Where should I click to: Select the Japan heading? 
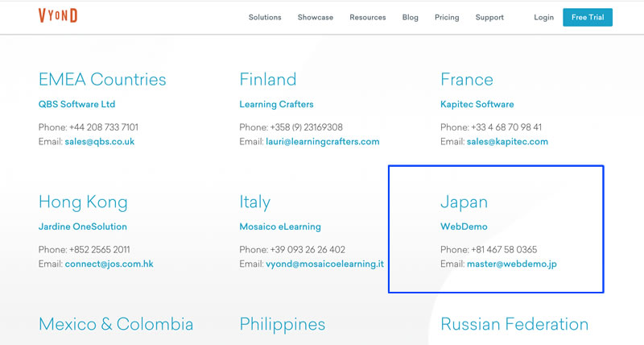pos(464,202)
